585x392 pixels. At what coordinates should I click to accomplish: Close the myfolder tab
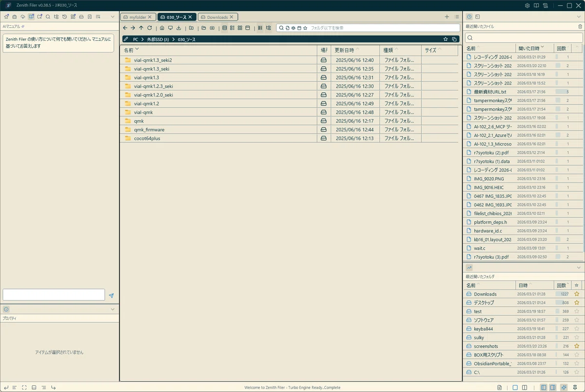click(x=150, y=17)
